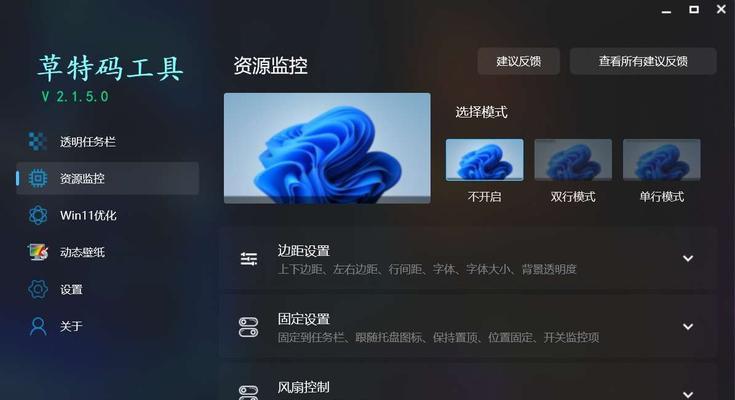Click the 设置 gear icon in sidebar
735x400 pixels.
pyautogui.click(x=38, y=289)
